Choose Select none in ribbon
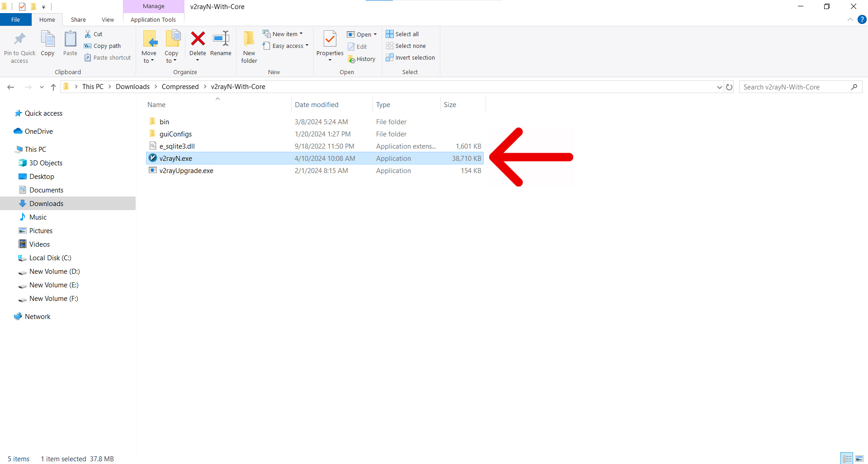868x464 pixels. click(406, 46)
